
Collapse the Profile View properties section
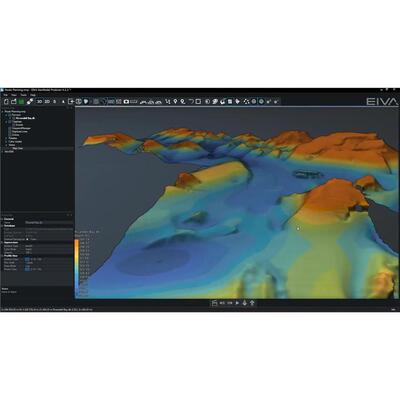[2, 256]
